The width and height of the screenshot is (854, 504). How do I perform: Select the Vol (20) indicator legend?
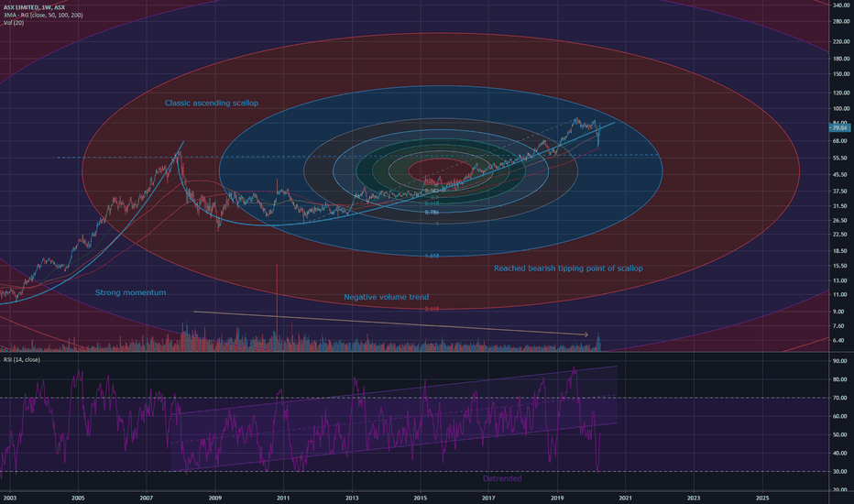coord(14,22)
